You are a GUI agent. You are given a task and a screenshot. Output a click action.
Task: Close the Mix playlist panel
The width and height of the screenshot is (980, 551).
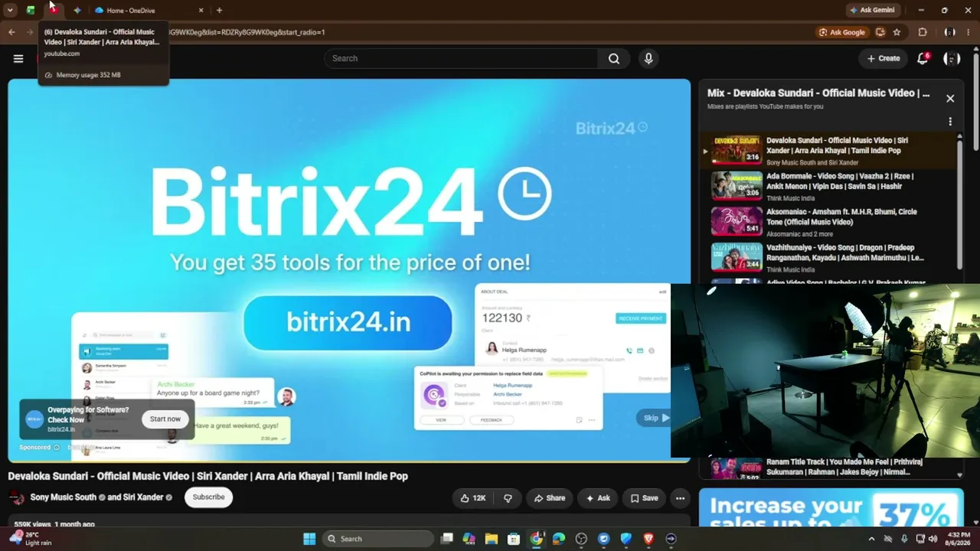click(950, 98)
